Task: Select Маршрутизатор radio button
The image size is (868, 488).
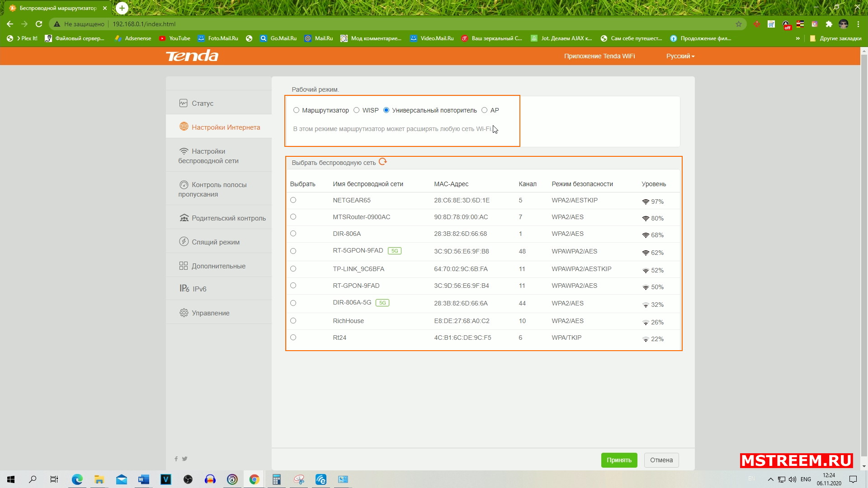Action: [296, 110]
